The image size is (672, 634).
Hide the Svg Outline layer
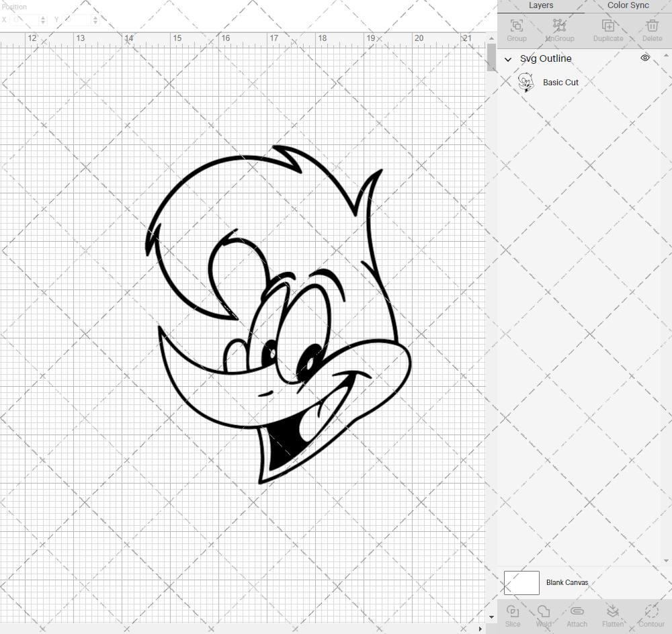pos(645,58)
